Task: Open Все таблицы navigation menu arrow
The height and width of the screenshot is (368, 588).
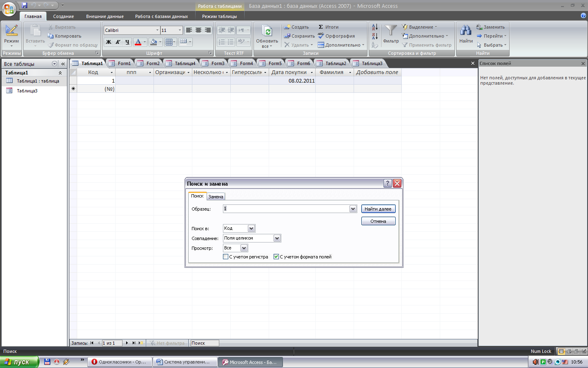Action: point(55,64)
